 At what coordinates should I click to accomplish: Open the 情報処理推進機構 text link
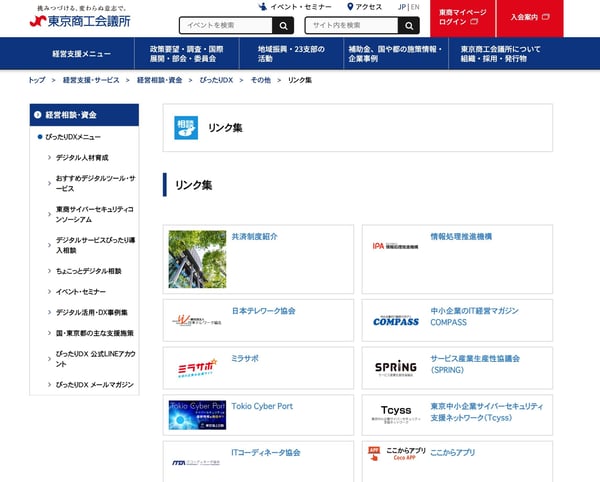tap(461, 236)
